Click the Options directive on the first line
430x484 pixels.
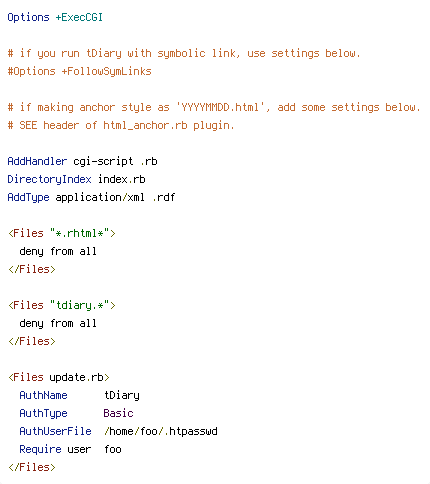pos(28,17)
